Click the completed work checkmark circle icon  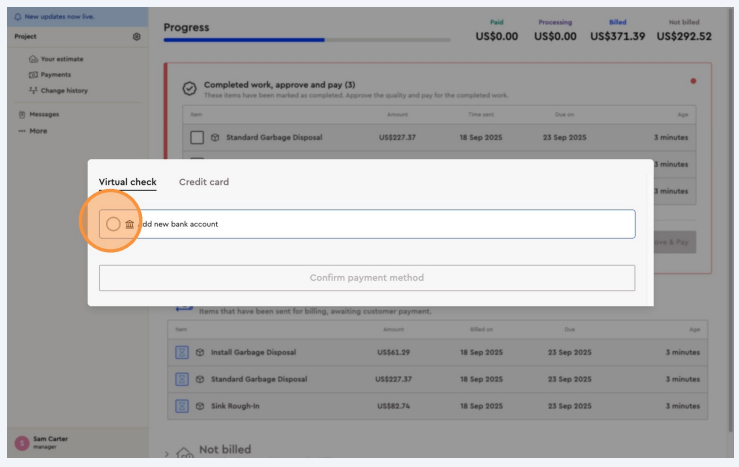click(189, 89)
